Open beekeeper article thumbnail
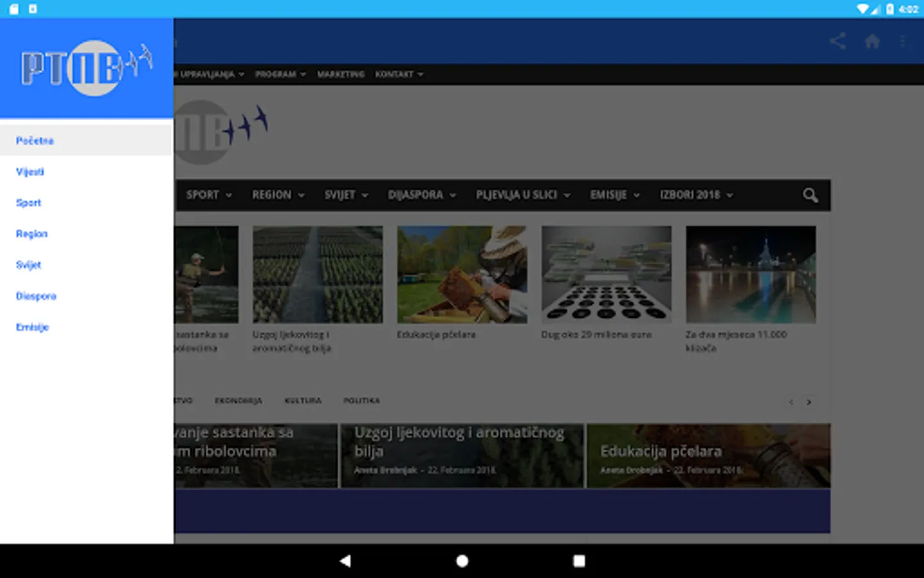The height and width of the screenshot is (578, 924). (462, 274)
